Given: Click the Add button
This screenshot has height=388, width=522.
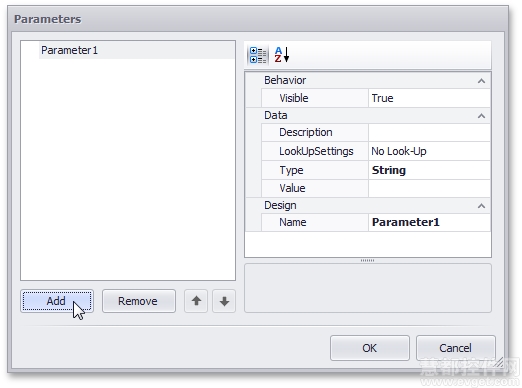Looking at the screenshot, I should (x=57, y=301).
